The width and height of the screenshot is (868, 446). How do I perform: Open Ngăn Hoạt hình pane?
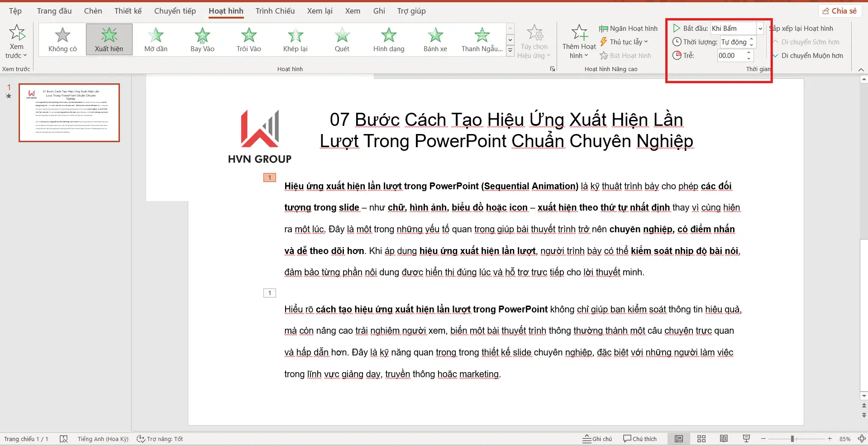point(628,29)
